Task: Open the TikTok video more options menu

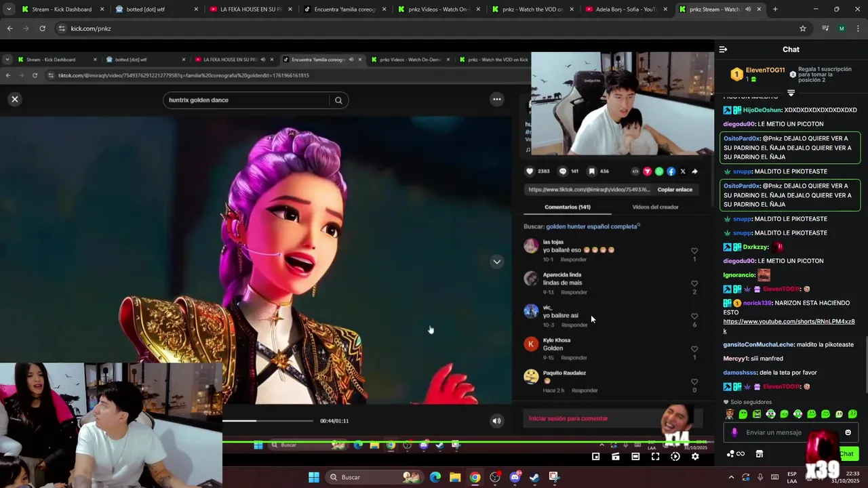Action: coord(497,99)
